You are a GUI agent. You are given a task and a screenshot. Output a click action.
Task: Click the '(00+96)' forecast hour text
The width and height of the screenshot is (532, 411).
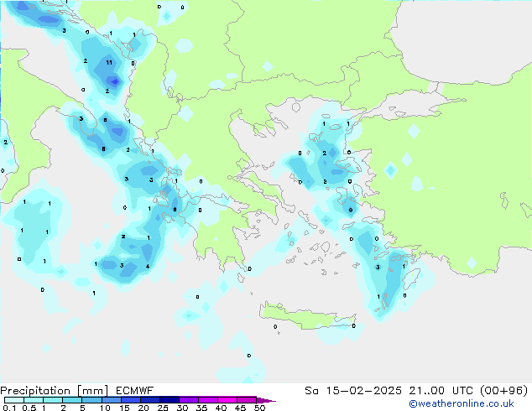(504, 391)
